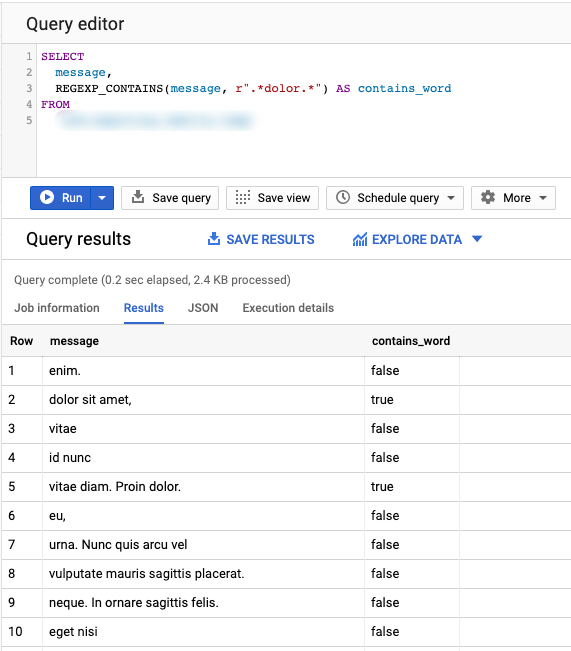The height and width of the screenshot is (651, 571).
Task: Open the Explore Data dropdown arrow
Action: click(477, 239)
